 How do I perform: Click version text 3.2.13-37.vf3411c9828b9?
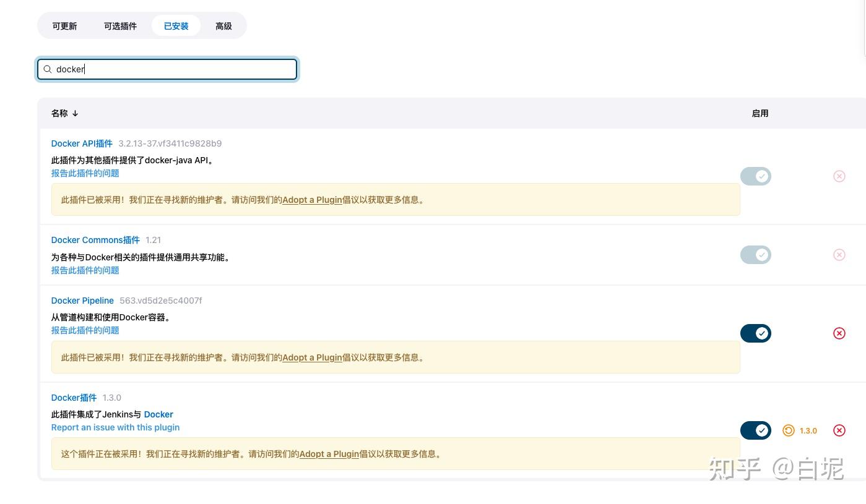(170, 143)
